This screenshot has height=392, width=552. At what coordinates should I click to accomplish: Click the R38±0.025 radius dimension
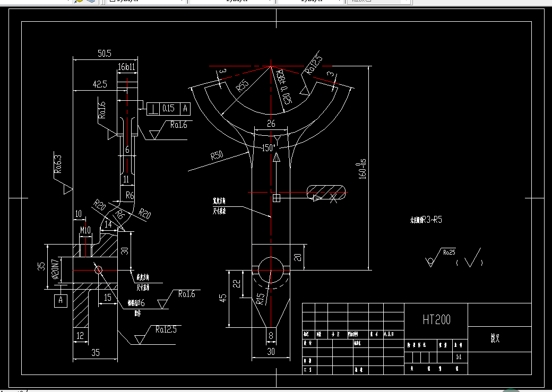284,87
